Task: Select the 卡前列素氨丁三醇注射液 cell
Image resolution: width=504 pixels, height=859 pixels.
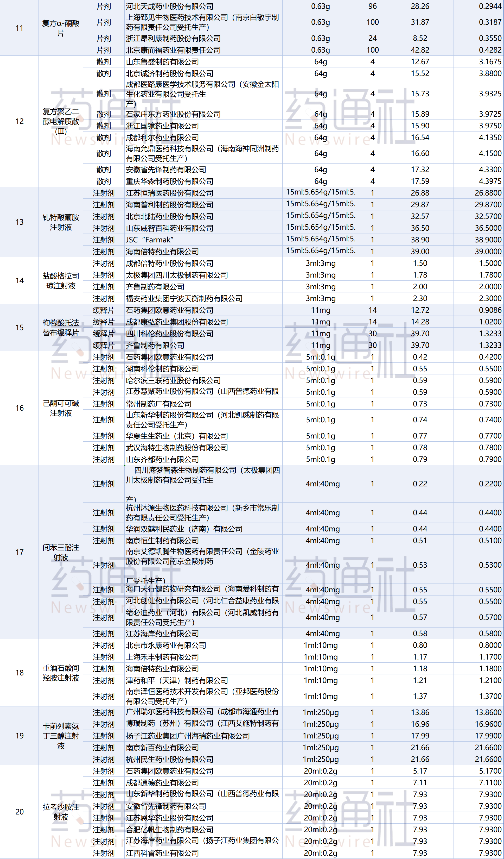Action: 61,736
